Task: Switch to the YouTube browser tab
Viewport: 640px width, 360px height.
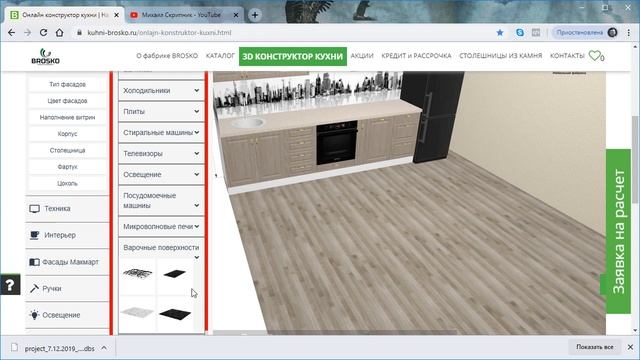Action: click(181, 15)
